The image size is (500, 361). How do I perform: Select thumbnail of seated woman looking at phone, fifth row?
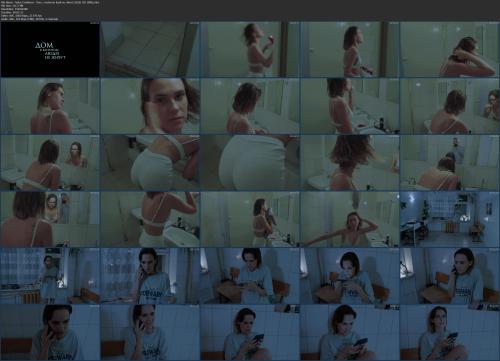[x=250, y=276]
